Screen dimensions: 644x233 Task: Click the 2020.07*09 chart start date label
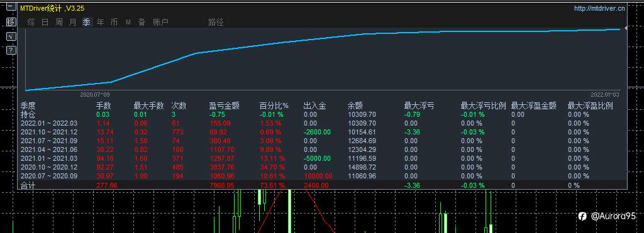(x=95, y=94)
